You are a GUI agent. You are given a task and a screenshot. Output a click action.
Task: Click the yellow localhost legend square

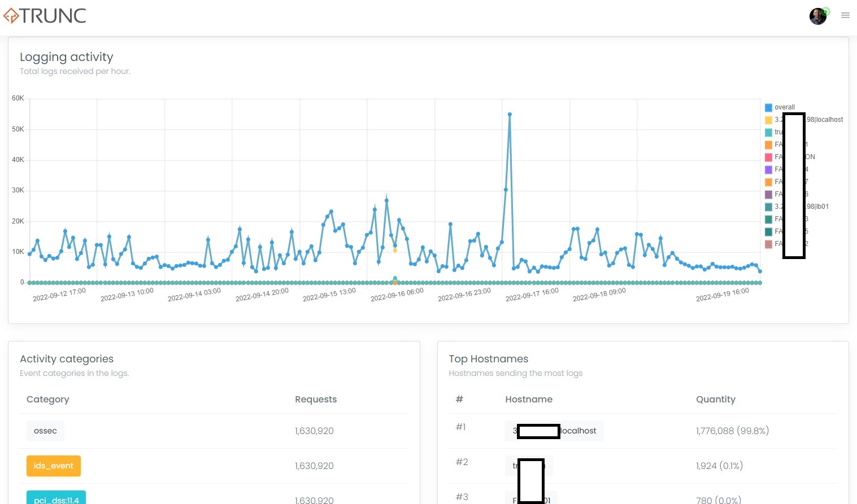tap(768, 120)
